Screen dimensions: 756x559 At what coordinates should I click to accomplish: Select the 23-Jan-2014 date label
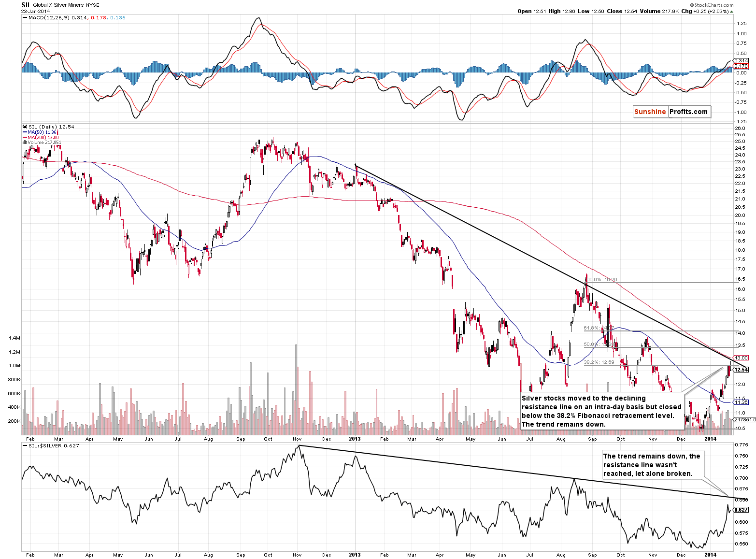click(36, 11)
